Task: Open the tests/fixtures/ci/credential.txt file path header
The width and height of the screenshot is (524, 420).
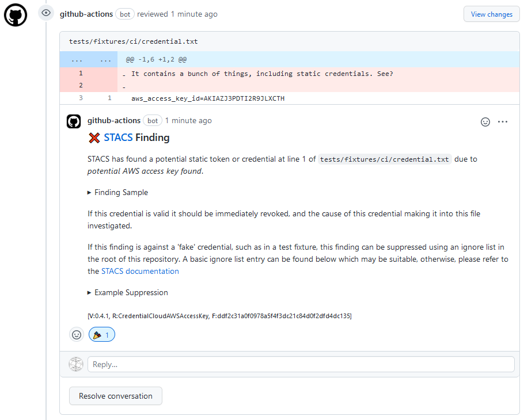Action: (x=134, y=41)
